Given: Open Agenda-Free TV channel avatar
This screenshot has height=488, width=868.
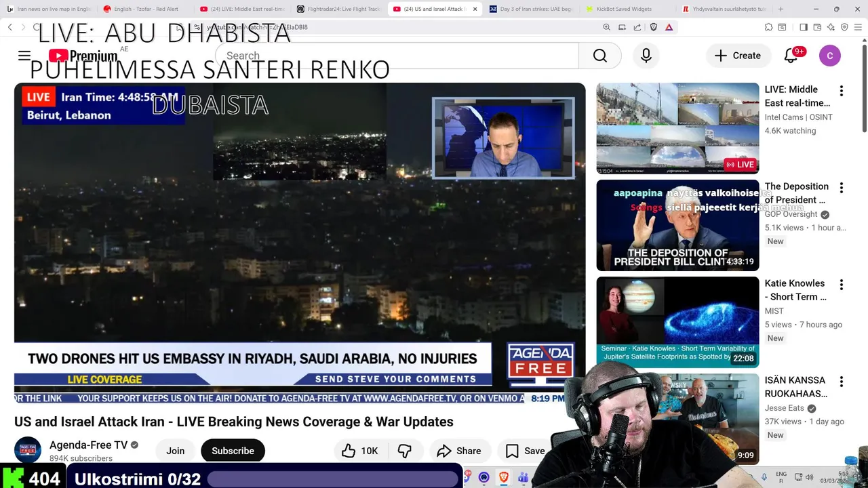Looking at the screenshot, I should click(28, 450).
